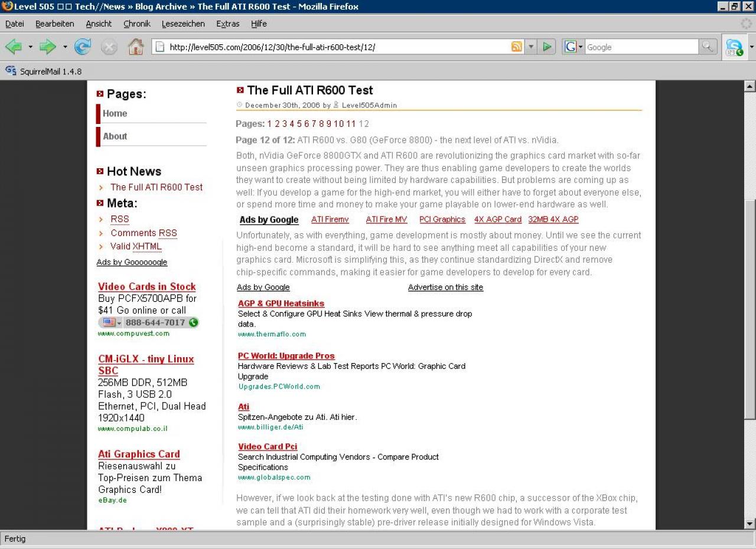Open the PC World: Upgrade Pros ad
Viewport: 756px width, 549px height.
click(x=286, y=356)
